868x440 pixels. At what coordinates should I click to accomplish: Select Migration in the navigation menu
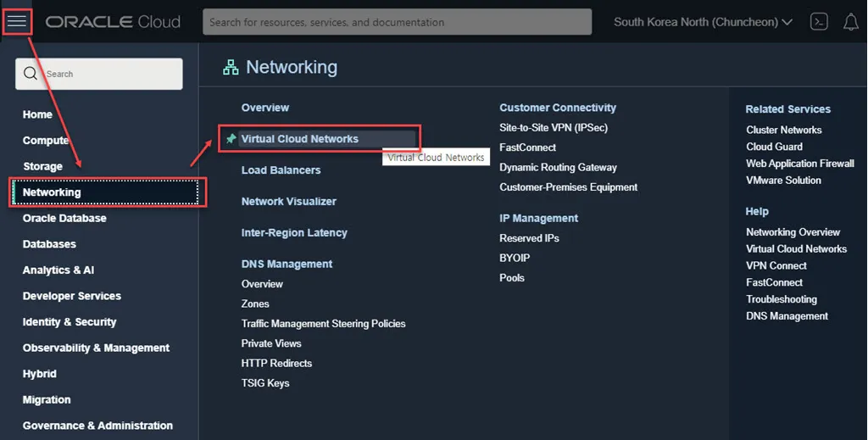tap(47, 399)
